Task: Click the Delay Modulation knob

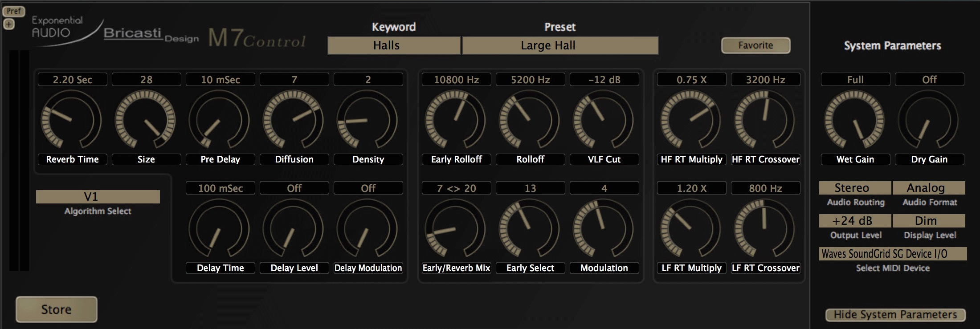Action: click(x=367, y=228)
